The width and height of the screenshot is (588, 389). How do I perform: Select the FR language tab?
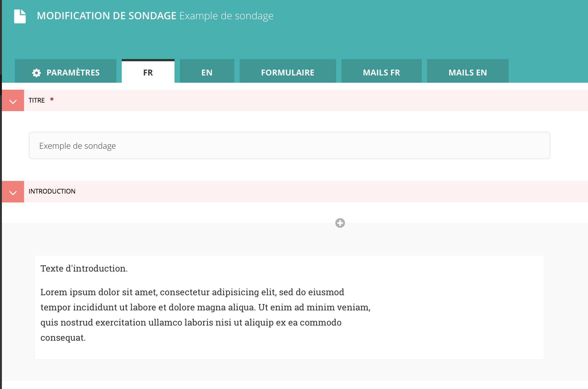[148, 73]
